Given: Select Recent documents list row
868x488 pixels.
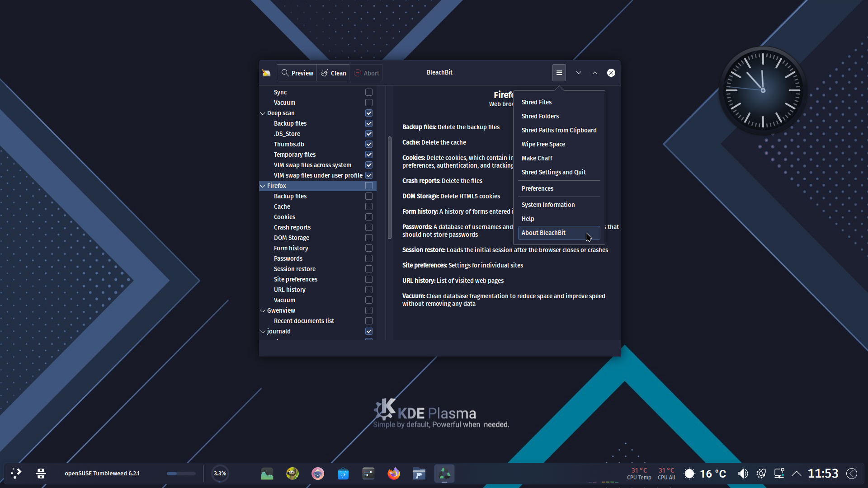Looking at the screenshot, I should click(318, 321).
